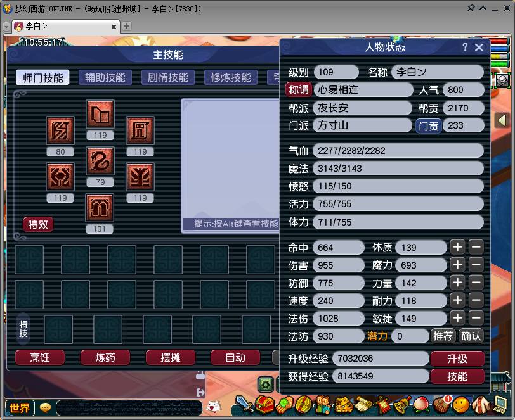Increase 力量 with plus button
This screenshot has width=515, height=420.
click(457, 283)
